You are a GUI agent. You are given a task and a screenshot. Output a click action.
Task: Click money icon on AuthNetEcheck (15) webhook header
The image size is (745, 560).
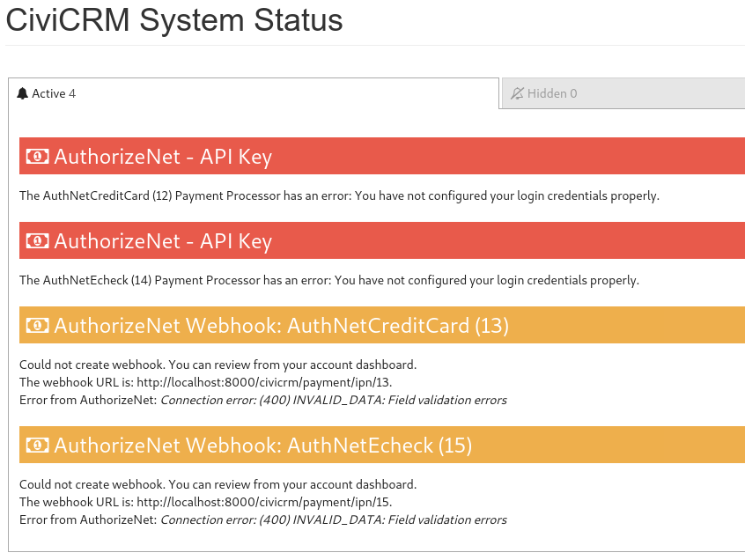[38, 445]
